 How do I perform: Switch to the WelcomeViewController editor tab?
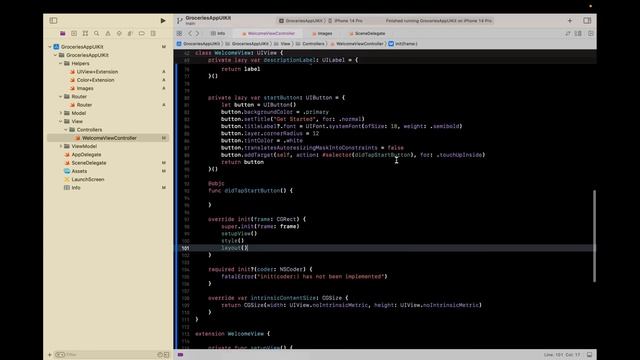click(268, 33)
